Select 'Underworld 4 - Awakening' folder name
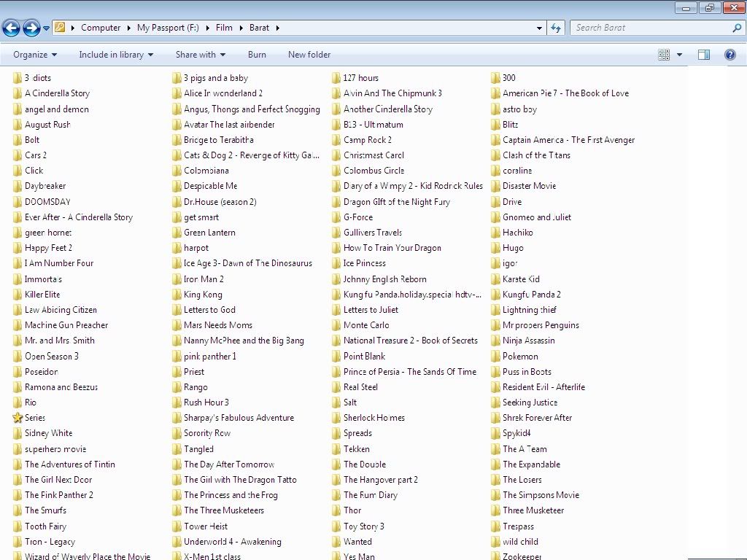 click(x=233, y=542)
